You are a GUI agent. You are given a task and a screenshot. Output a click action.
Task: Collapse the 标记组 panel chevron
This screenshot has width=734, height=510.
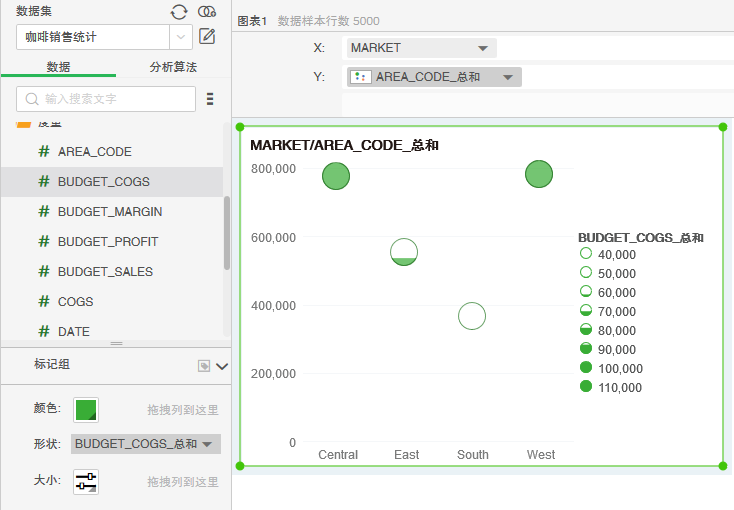222,366
